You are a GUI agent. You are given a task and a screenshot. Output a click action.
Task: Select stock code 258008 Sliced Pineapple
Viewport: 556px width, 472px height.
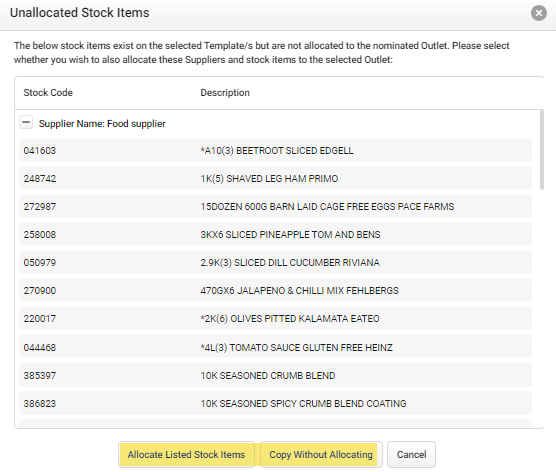tap(275, 234)
